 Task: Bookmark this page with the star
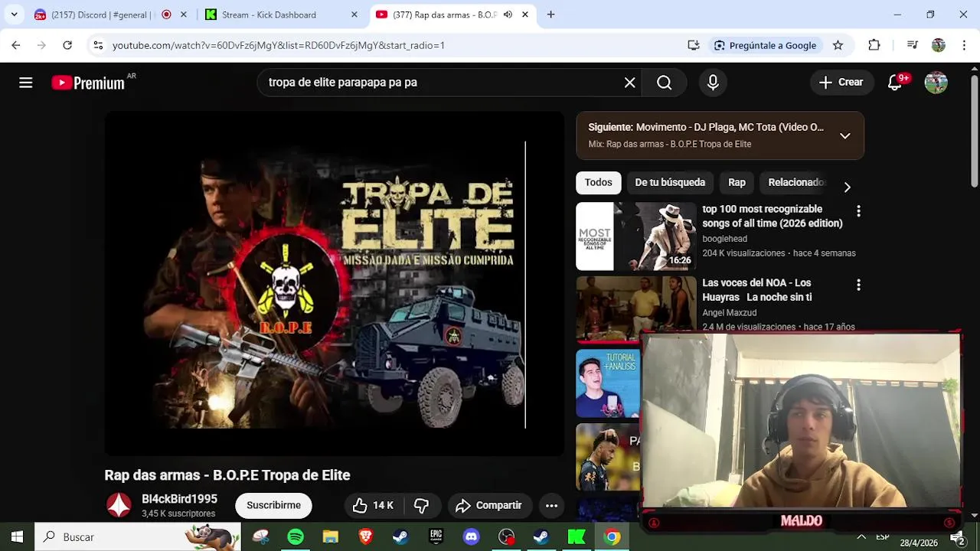tap(838, 45)
